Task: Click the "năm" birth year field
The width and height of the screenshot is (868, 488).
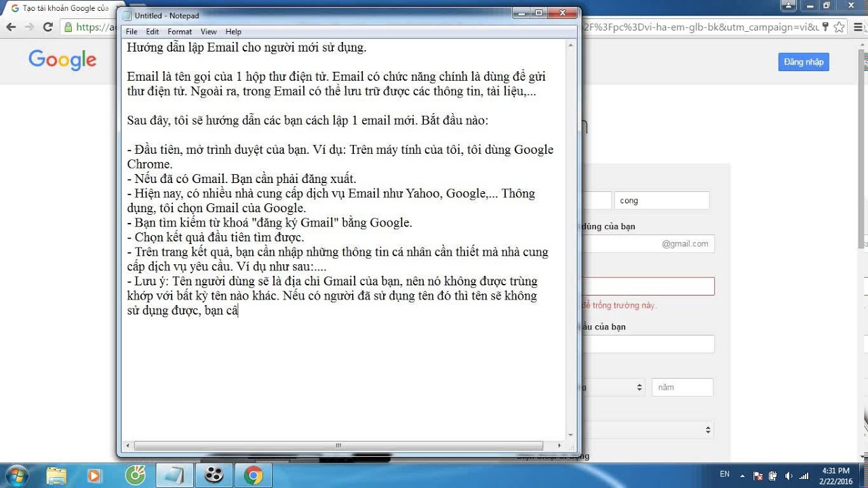Action: tap(682, 387)
